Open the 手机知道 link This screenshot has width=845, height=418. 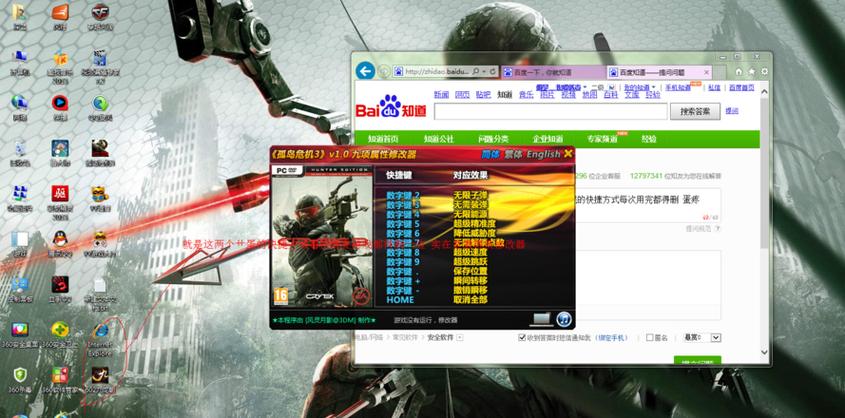click(x=677, y=87)
